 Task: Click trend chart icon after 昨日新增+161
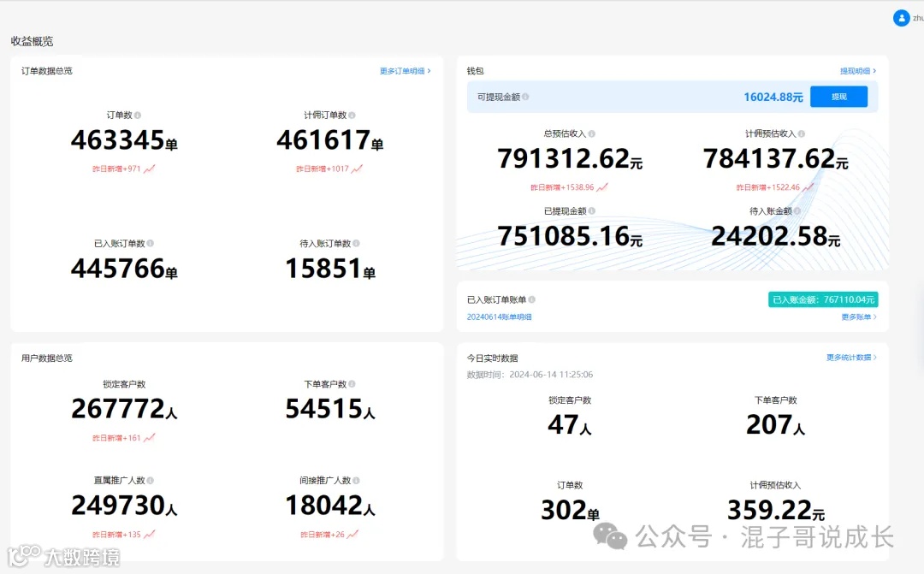(149, 437)
